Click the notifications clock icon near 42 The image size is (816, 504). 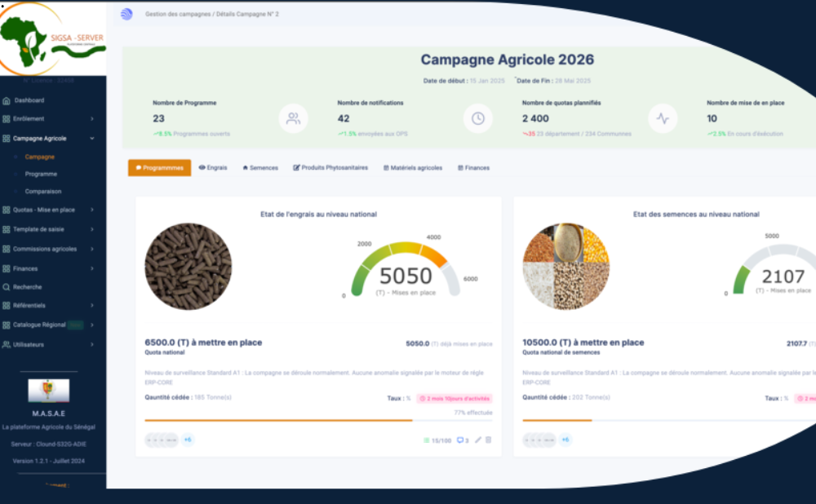(478, 118)
